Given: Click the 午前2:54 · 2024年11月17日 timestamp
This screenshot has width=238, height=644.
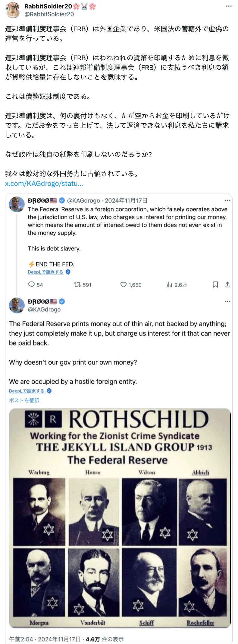Looking at the screenshot, I should [45, 639].
